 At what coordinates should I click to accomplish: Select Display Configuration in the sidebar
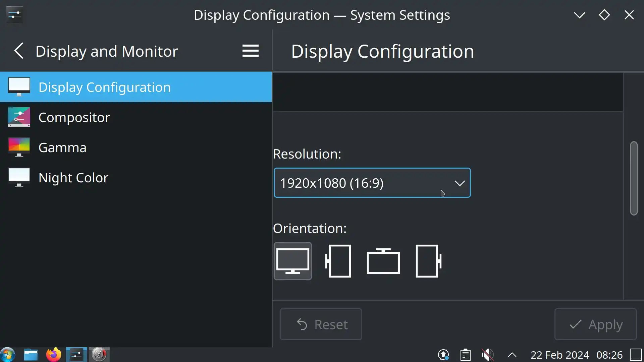(104, 87)
